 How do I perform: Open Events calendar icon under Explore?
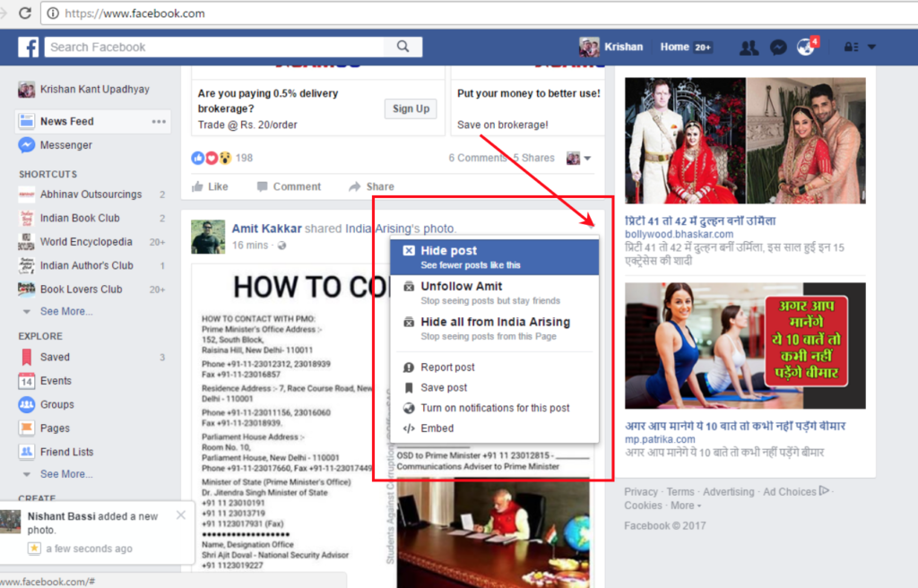pos(28,381)
